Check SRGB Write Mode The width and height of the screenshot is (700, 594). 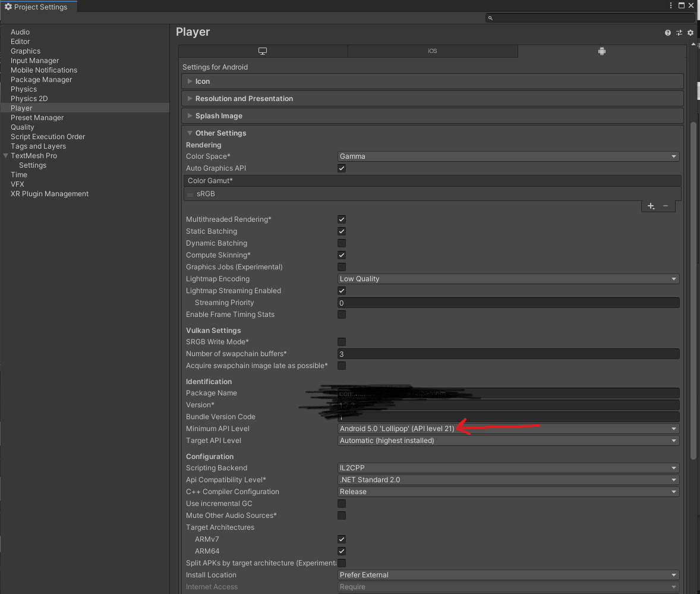tap(342, 342)
